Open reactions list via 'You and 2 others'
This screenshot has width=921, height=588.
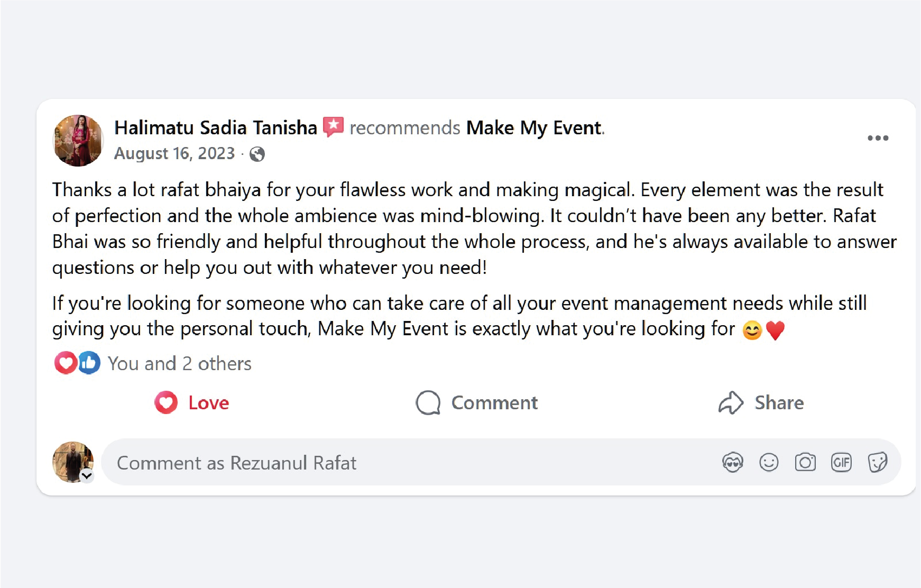[x=179, y=363]
